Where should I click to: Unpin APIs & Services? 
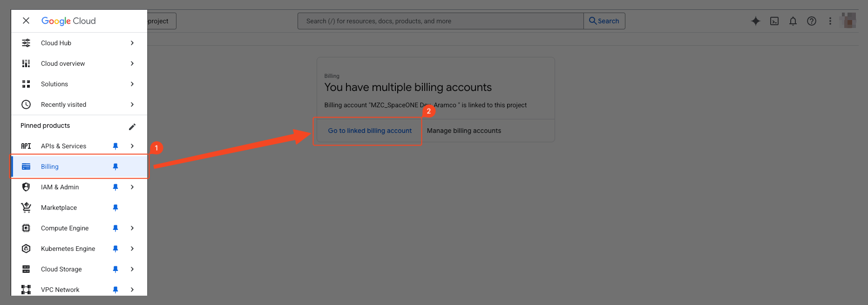point(115,146)
